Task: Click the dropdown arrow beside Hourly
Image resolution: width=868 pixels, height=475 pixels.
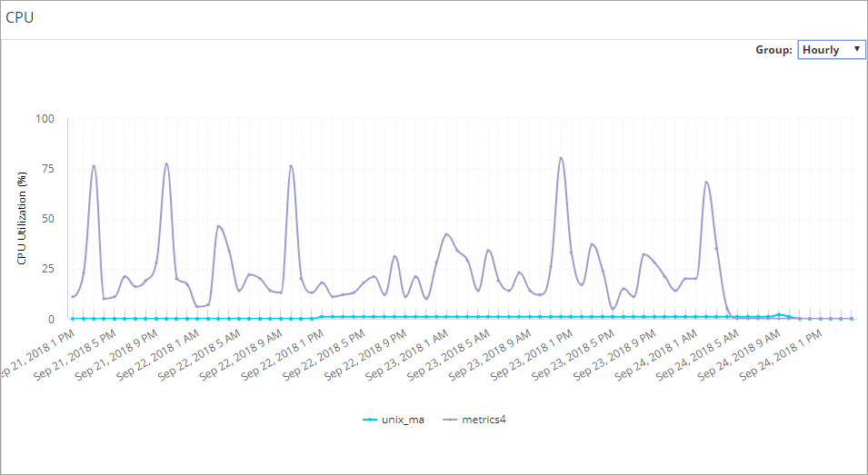Action: [x=856, y=49]
